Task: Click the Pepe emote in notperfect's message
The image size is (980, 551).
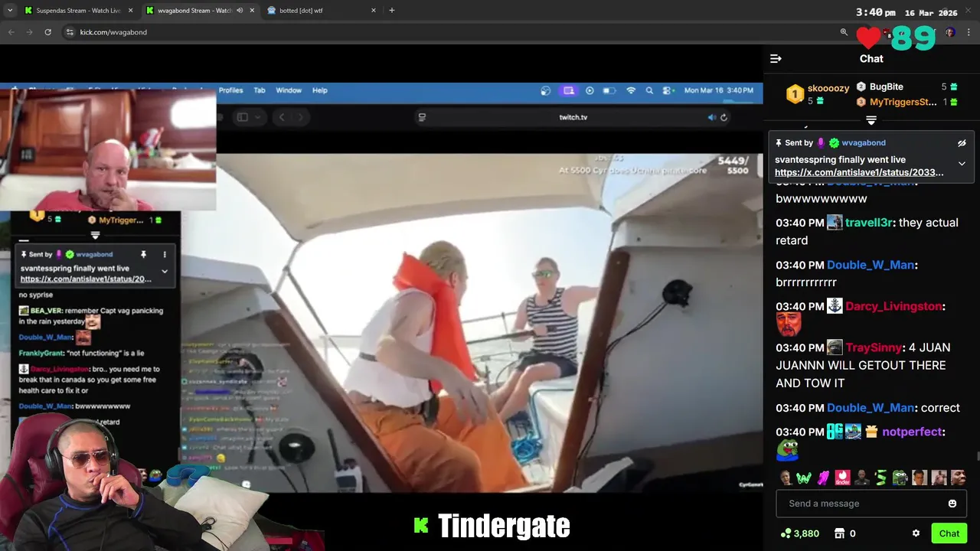Action: pos(788,452)
